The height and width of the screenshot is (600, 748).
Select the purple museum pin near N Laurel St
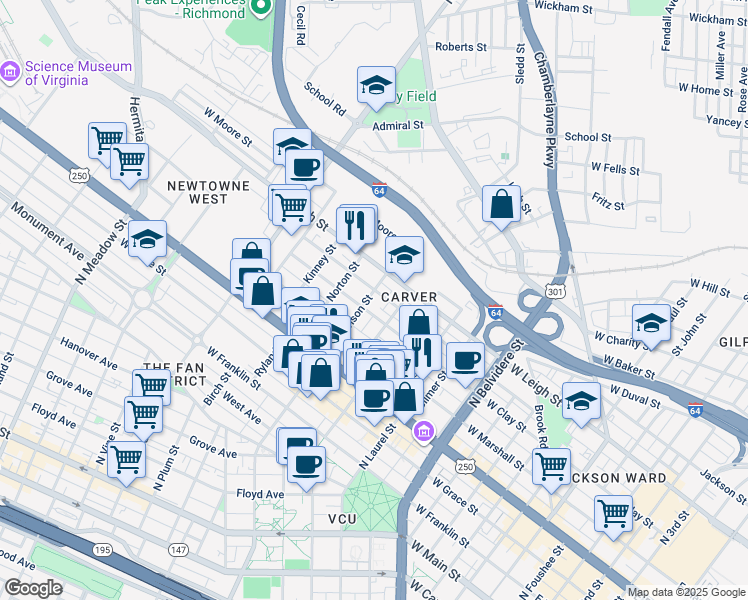[424, 432]
